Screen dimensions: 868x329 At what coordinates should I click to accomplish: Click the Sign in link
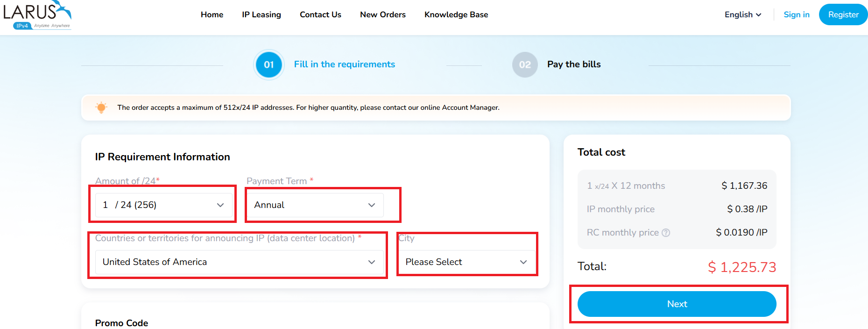pyautogui.click(x=797, y=14)
